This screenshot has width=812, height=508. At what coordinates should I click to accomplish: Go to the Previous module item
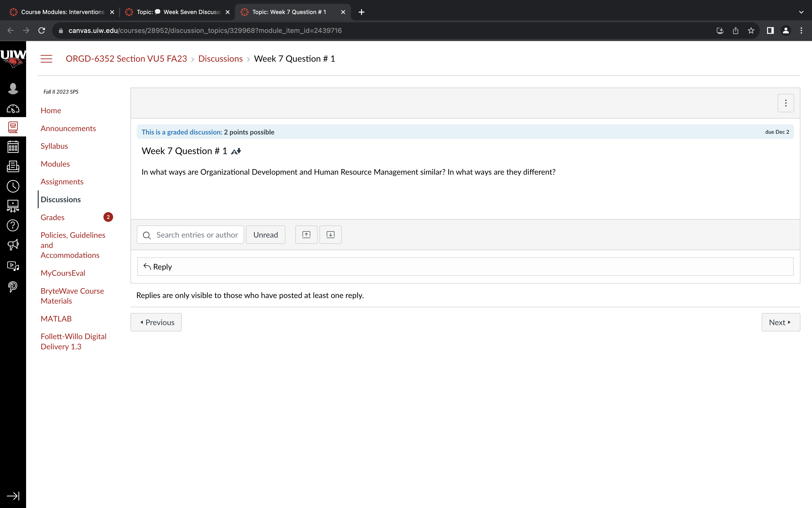[x=156, y=322]
